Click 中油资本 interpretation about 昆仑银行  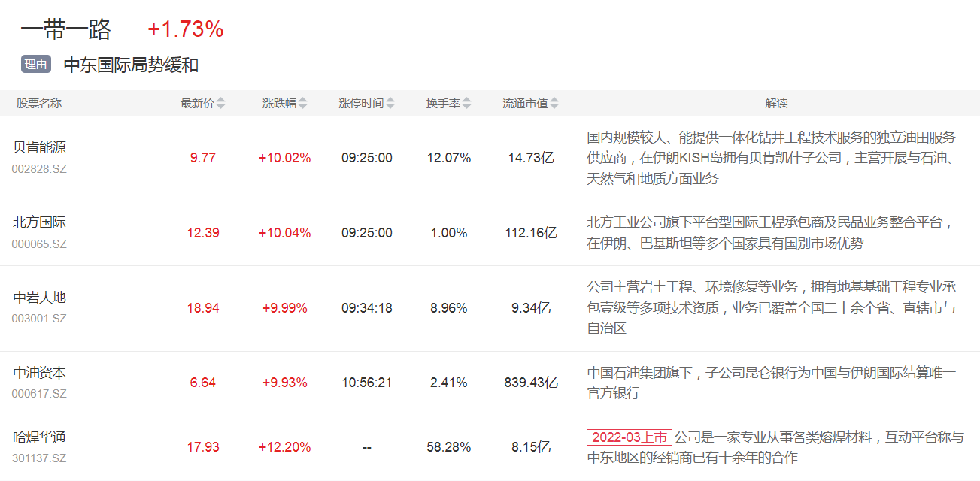coord(772,383)
